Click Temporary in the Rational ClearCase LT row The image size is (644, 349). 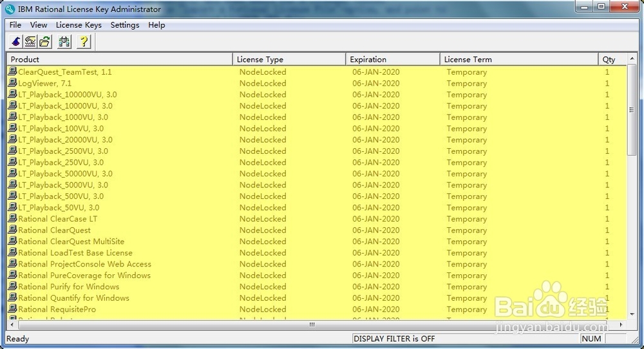466,218
